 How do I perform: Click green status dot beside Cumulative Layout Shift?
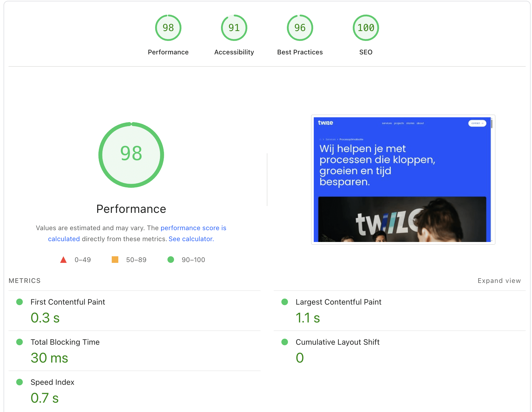285,342
